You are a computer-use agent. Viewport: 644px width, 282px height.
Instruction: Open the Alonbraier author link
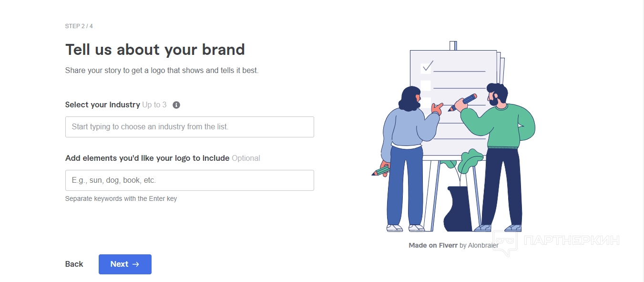click(483, 246)
